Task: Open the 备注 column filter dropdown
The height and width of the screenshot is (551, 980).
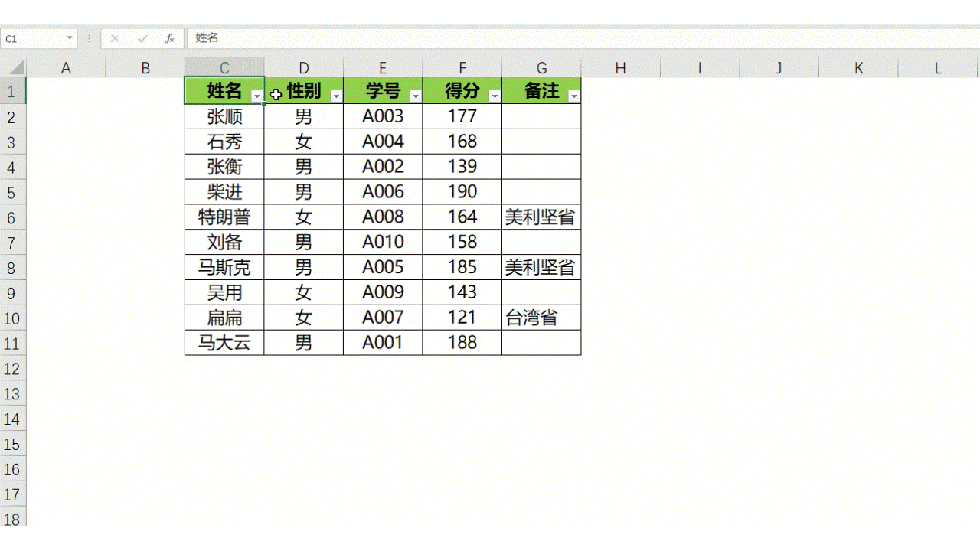Action: click(573, 96)
